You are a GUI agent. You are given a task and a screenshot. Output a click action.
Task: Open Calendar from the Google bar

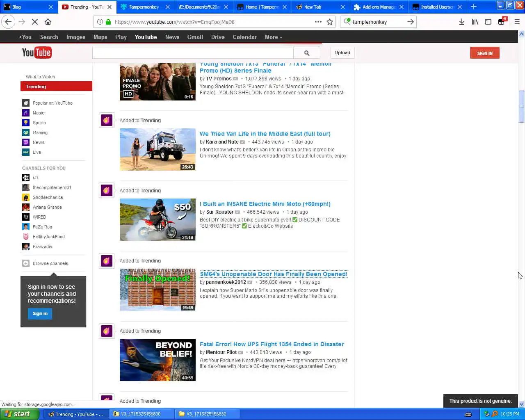coord(244,37)
